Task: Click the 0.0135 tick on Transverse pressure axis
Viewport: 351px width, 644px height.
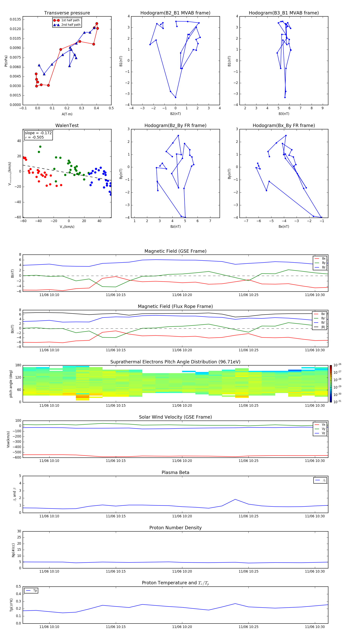Action: pos(15,20)
